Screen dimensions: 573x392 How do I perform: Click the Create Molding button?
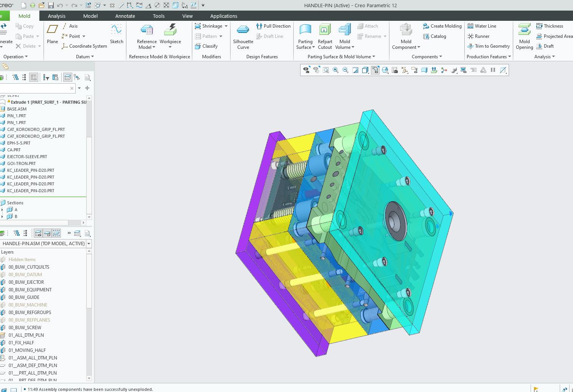click(442, 26)
